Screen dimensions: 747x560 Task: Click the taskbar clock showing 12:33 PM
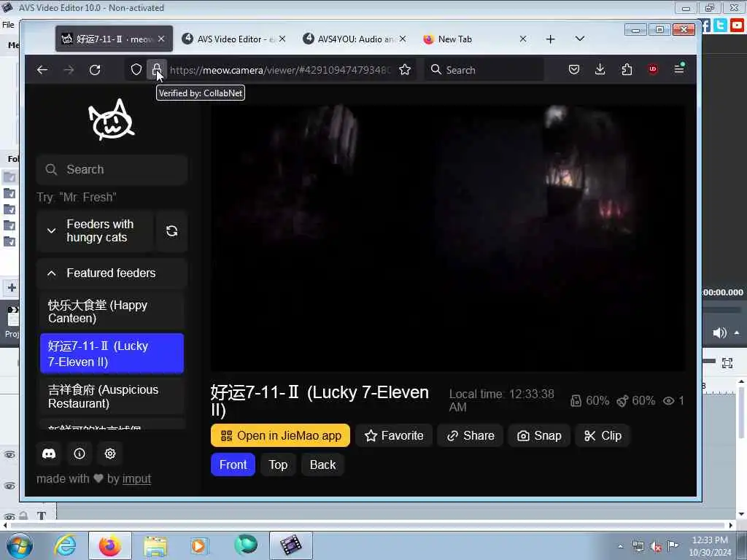click(710, 546)
